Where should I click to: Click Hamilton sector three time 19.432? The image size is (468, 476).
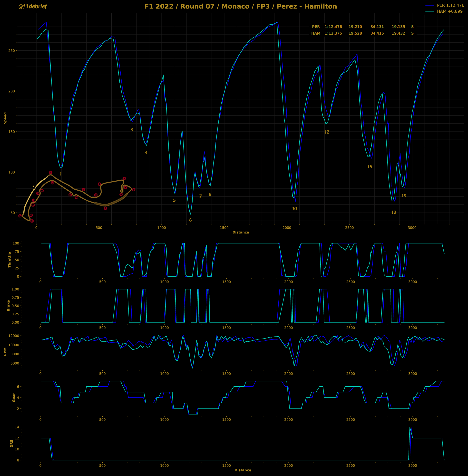(399, 33)
